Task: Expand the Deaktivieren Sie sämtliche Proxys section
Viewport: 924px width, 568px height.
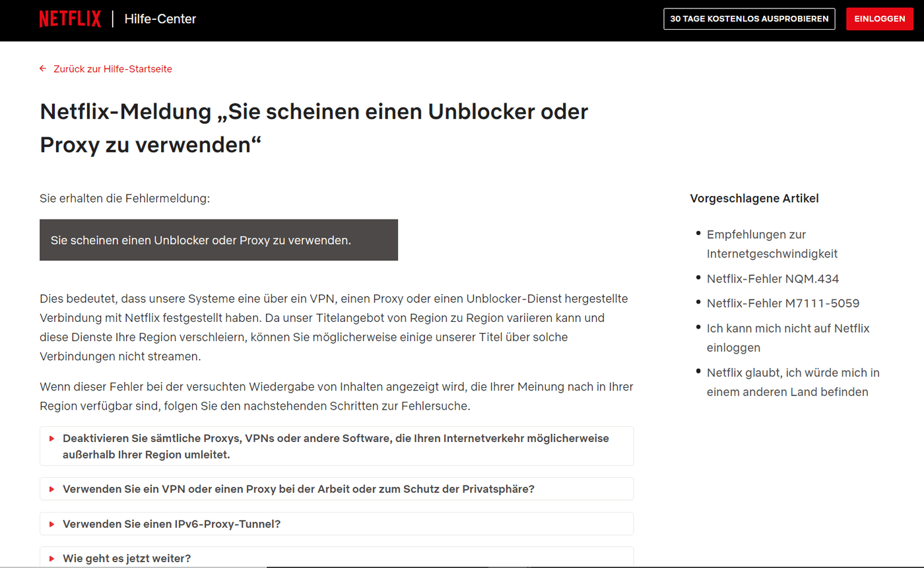Action: tap(335, 447)
